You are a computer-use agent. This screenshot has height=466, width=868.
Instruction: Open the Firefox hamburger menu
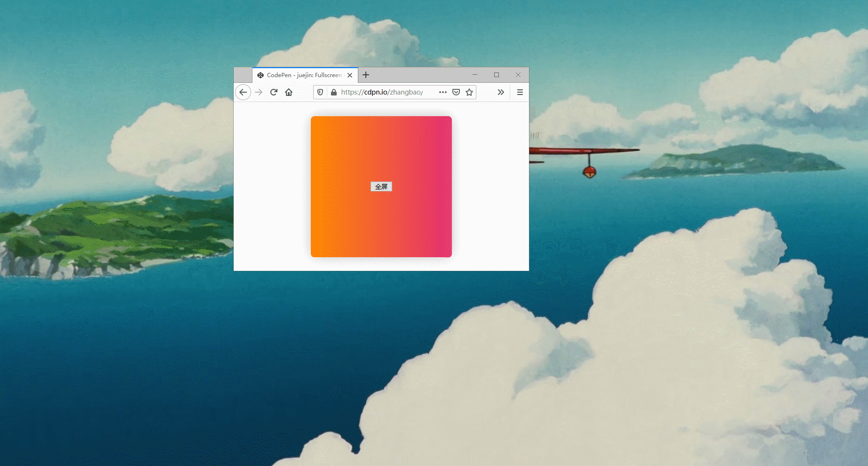[x=520, y=92]
